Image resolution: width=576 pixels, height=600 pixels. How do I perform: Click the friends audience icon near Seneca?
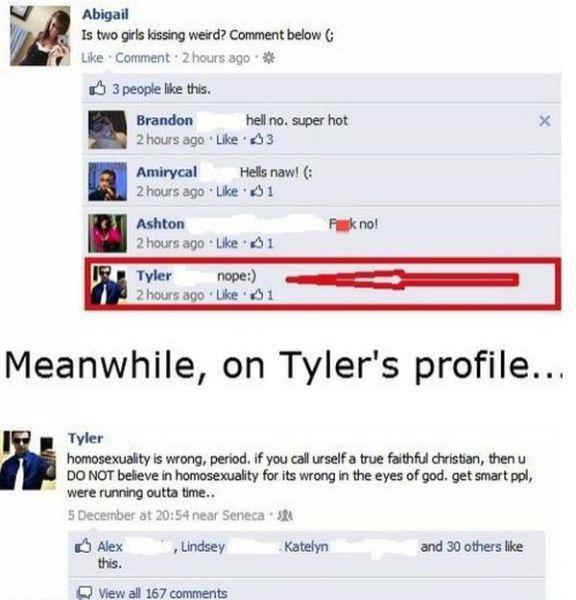pos(286,515)
